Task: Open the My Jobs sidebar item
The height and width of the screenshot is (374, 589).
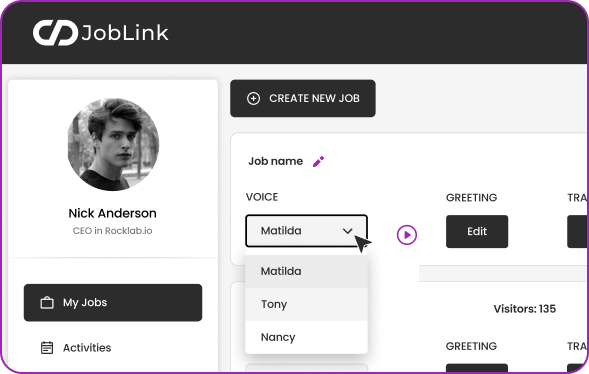Action: (x=113, y=303)
